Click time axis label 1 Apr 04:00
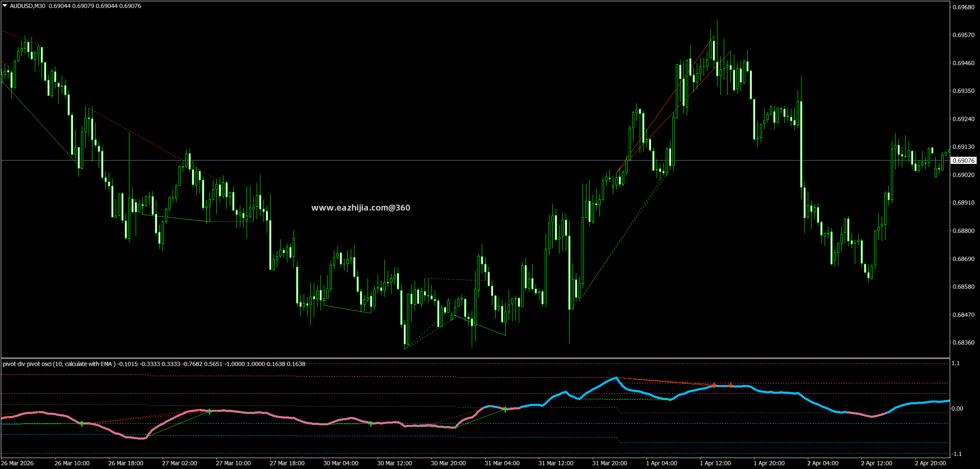Image resolution: width=980 pixels, height=469 pixels. (662, 463)
